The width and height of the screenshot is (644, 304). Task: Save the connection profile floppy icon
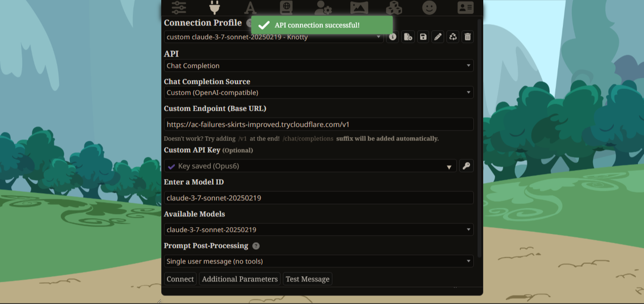click(423, 37)
